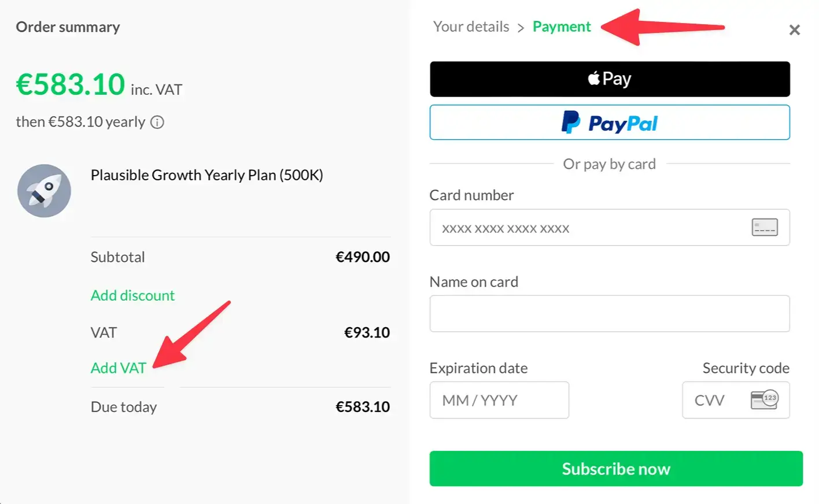
Task: Click inside the Card number input
Action: click(578, 227)
